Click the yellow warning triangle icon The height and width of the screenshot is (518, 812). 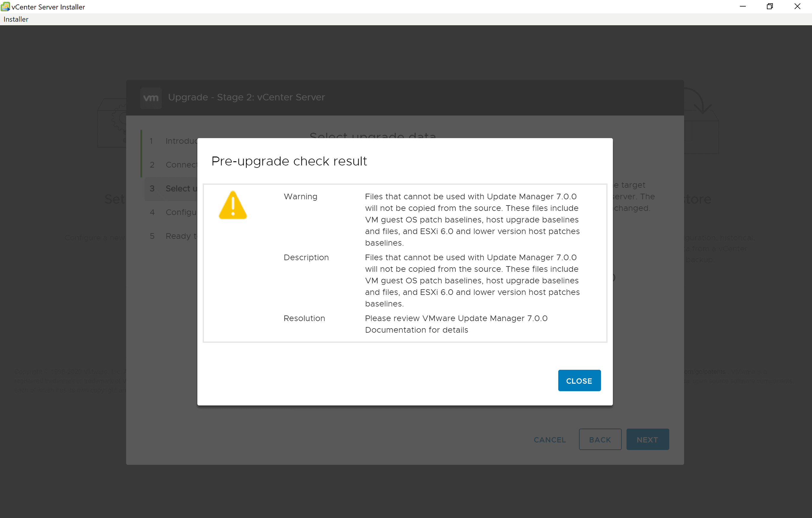[233, 205]
